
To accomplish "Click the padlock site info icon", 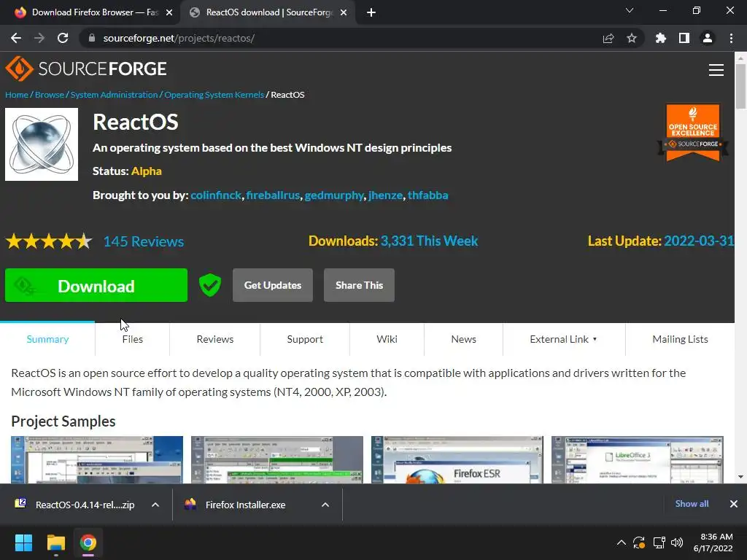I will tap(91, 38).
